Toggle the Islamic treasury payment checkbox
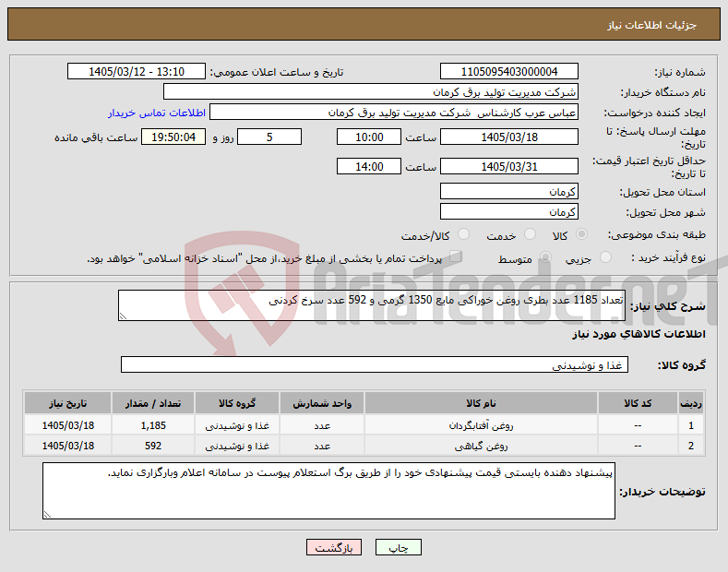728x572 pixels. pyautogui.click(x=456, y=256)
